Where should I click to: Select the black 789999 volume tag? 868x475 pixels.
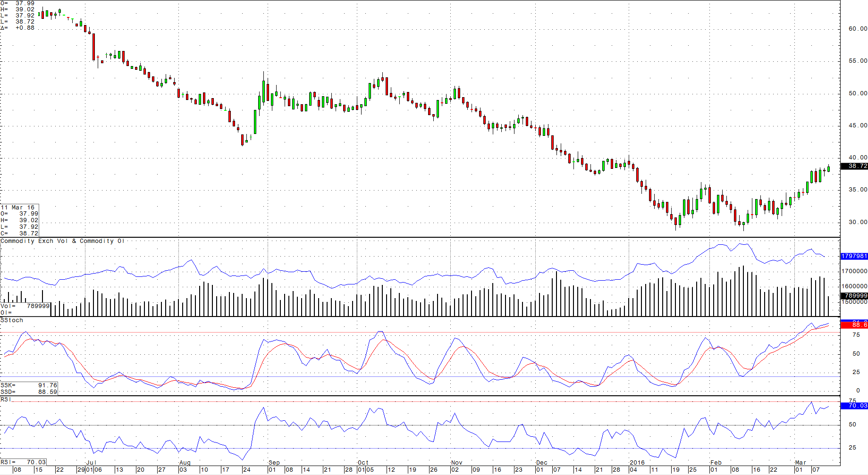pos(854,296)
